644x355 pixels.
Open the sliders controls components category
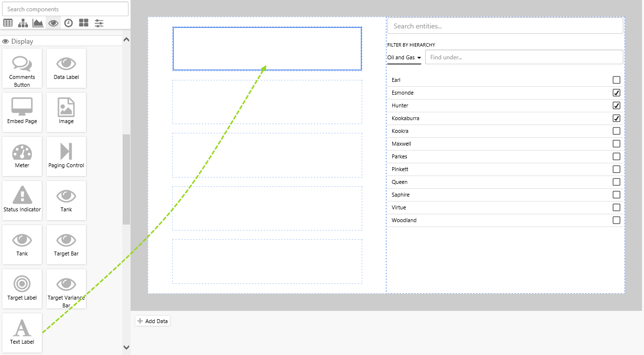99,23
